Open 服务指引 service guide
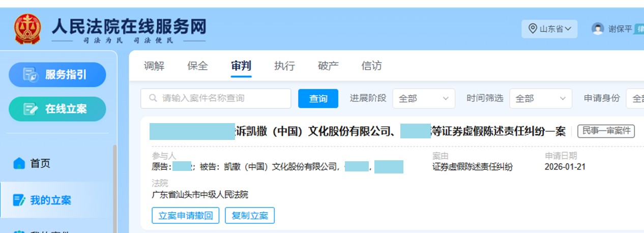Screen dimensions: 644x233 [57, 75]
